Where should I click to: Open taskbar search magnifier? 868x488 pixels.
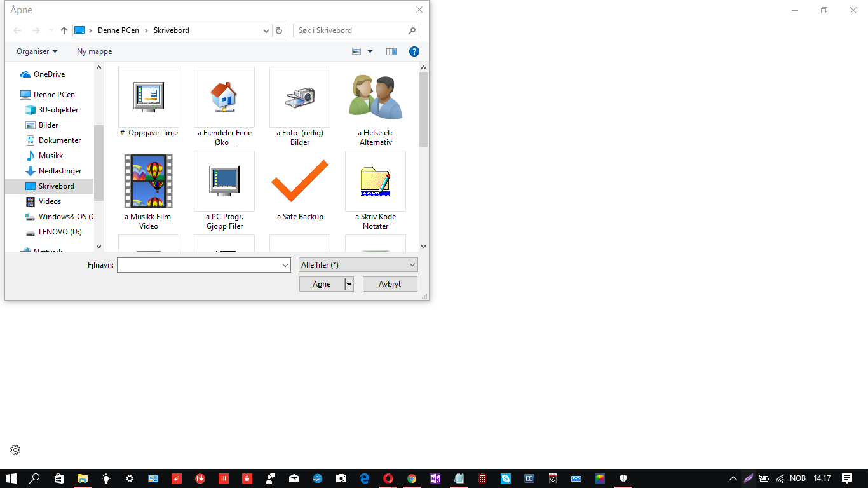[35, 478]
